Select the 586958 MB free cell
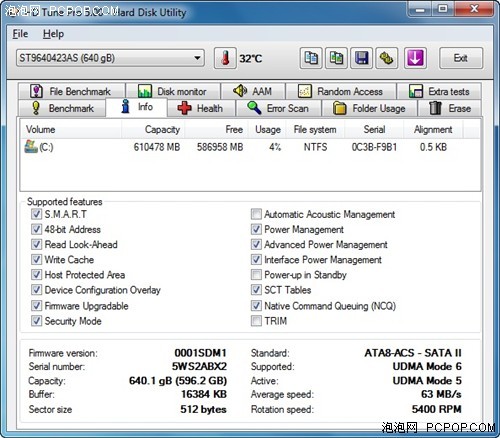Viewport: 500px width, 438px height. click(220, 147)
